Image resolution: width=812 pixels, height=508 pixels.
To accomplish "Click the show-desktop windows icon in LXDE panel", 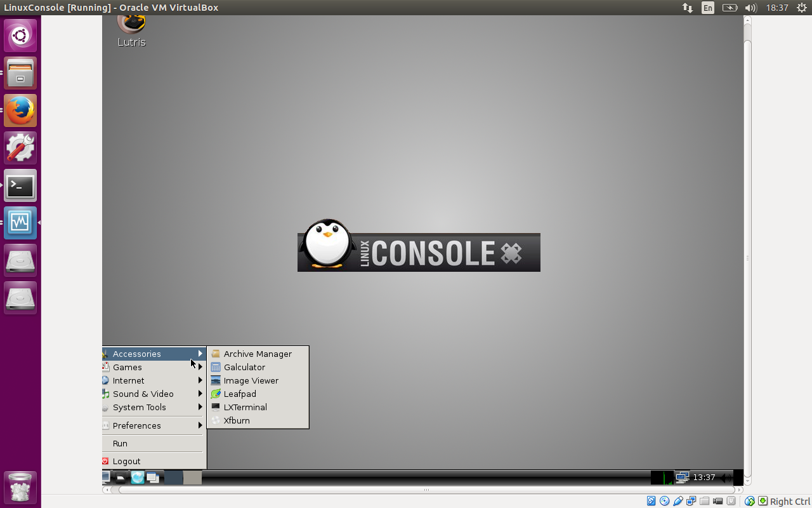I will pos(153,478).
